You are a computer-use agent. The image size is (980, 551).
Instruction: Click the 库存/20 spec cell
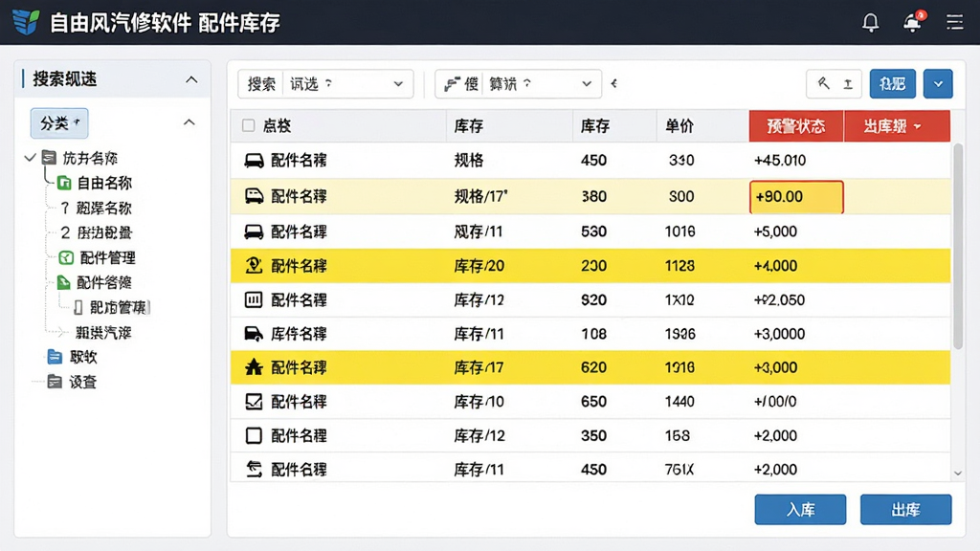click(479, 266)
